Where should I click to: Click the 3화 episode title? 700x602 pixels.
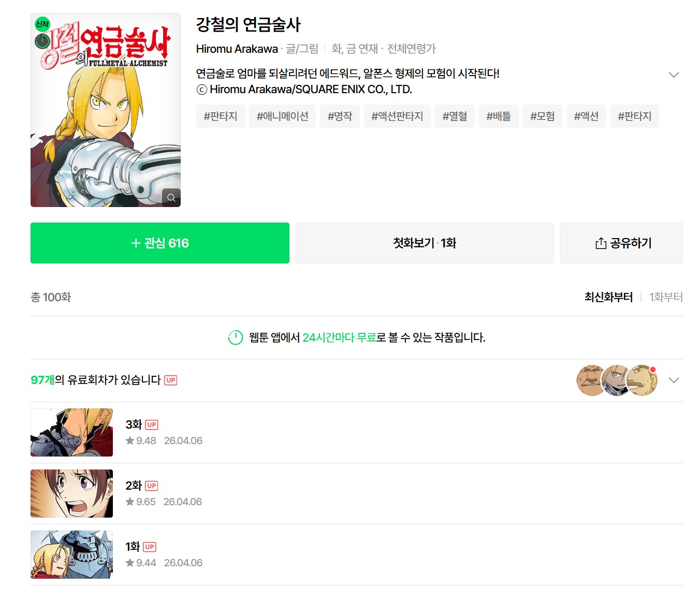(134, 425)
